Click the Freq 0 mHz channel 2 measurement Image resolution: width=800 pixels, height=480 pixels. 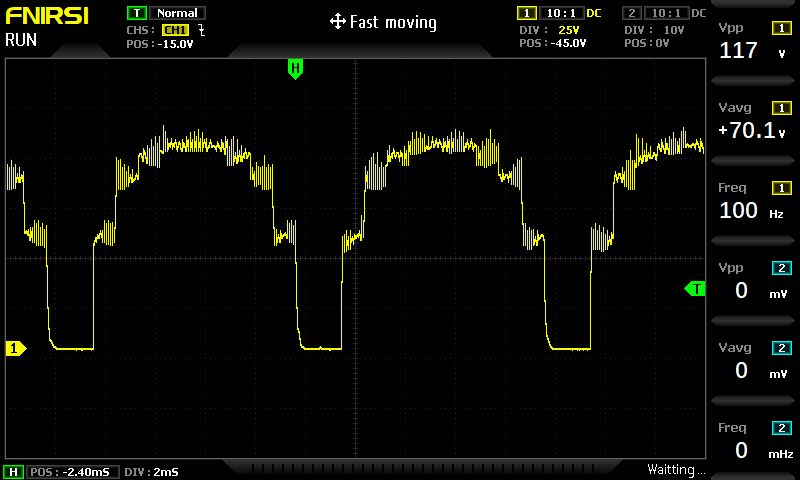click(x=764, y=450)
